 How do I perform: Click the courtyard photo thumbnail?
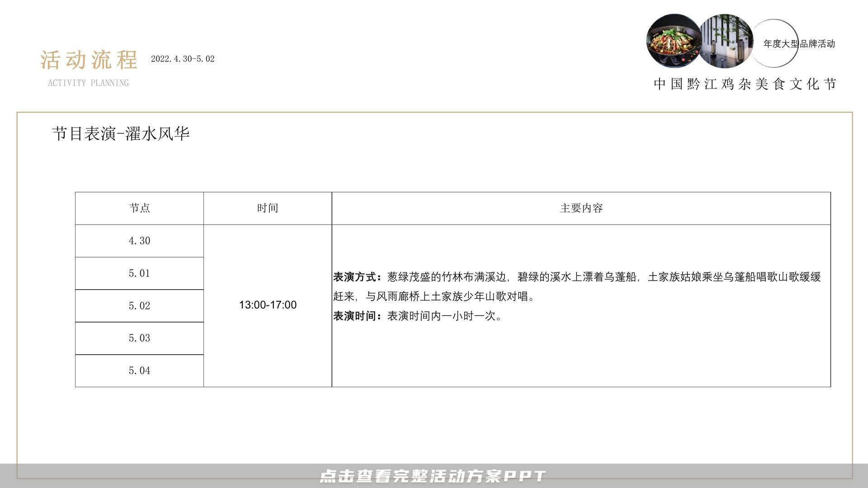(726, 41)
